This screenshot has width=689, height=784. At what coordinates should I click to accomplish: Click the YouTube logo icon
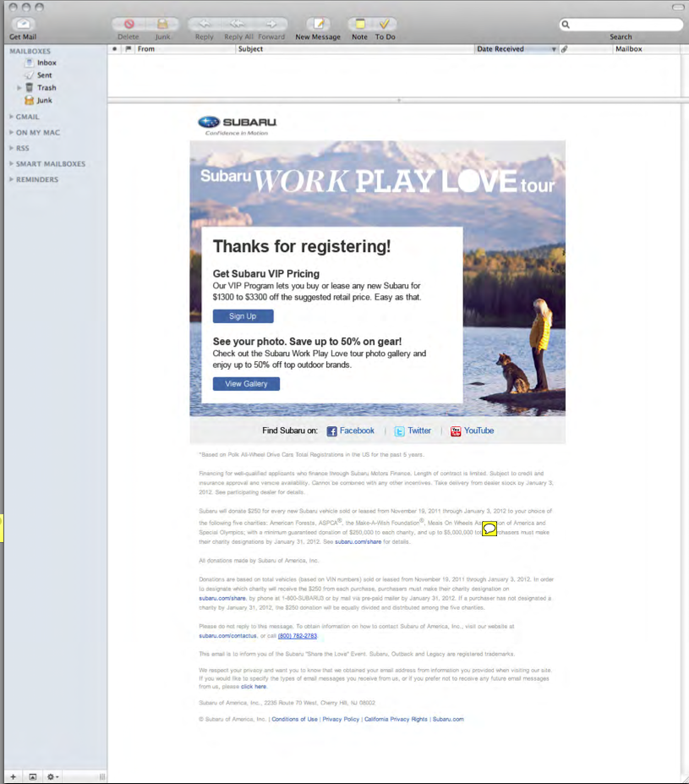tap(456, 431)
